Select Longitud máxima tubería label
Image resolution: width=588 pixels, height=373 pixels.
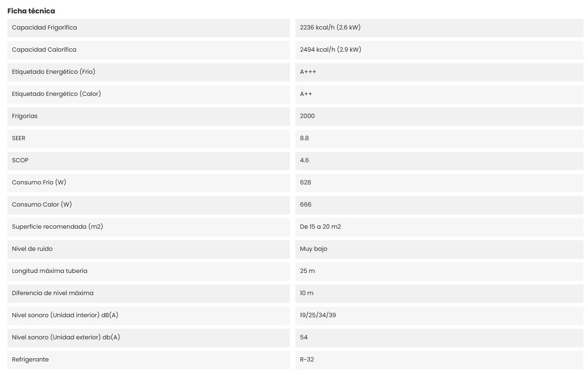point(50,271)
